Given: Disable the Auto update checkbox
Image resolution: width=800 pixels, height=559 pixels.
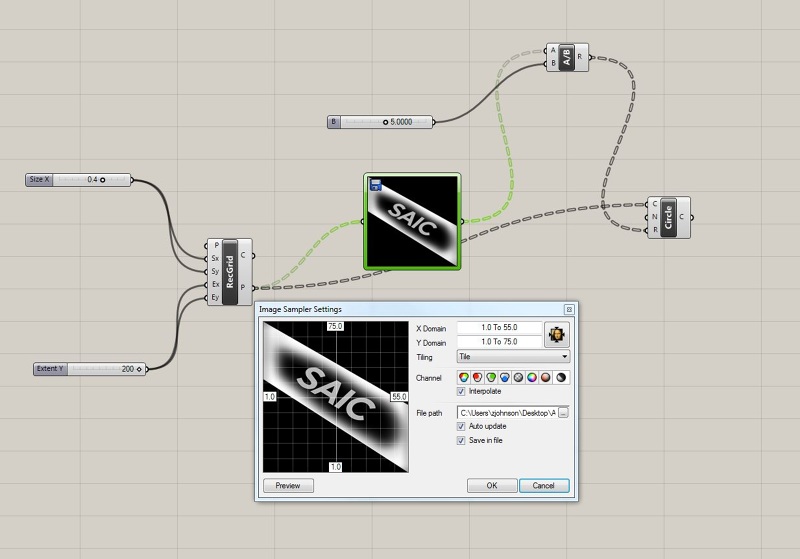Looking at the screenshot, I should click(461, 426).
